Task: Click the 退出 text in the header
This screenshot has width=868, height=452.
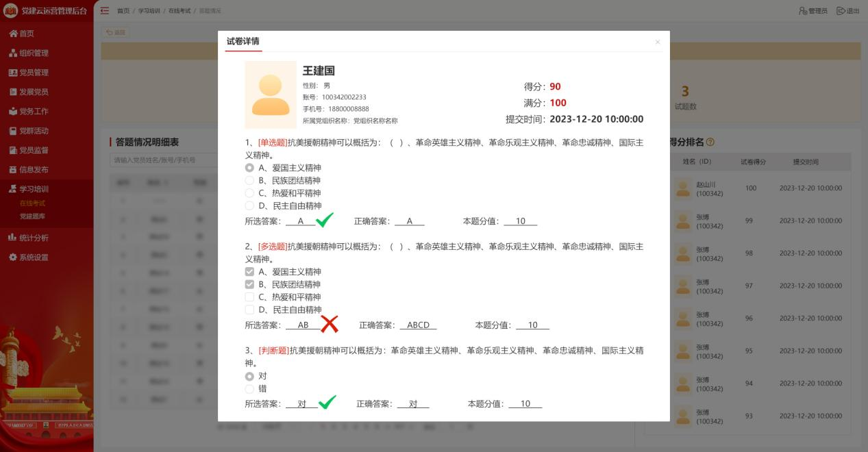Action: [853, 10]
